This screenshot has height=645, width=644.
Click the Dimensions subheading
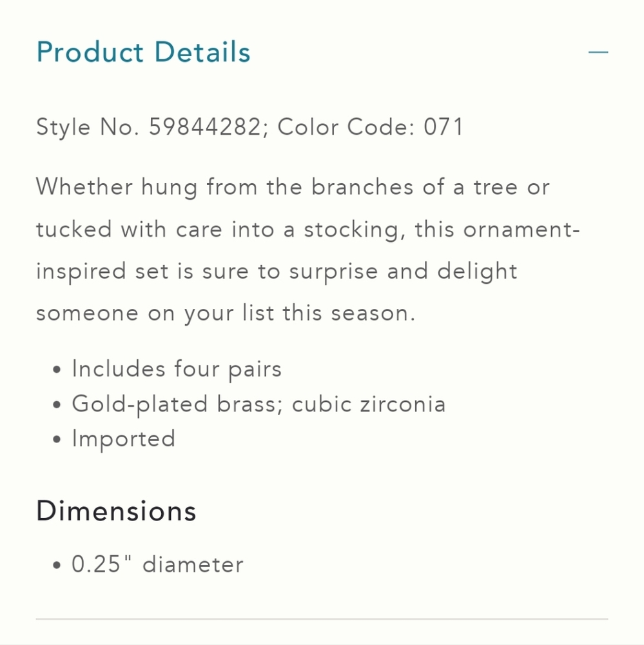tap(116, 511)
